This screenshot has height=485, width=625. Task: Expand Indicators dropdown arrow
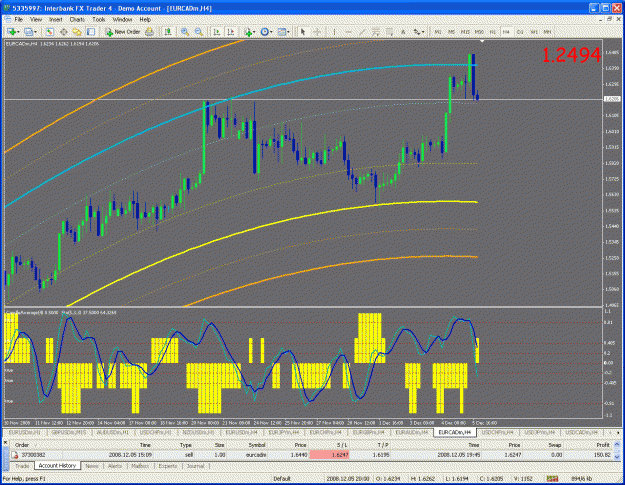click(x=255, y=32)
